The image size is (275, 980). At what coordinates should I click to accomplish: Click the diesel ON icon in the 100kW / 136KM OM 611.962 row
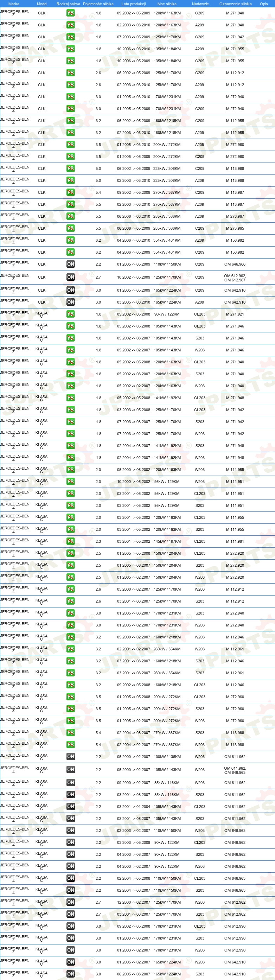click(x=70, y=757)
